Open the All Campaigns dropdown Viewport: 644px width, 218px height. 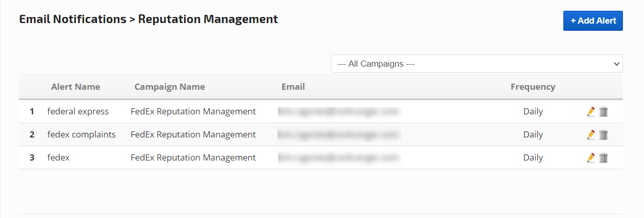click(476, 64)
